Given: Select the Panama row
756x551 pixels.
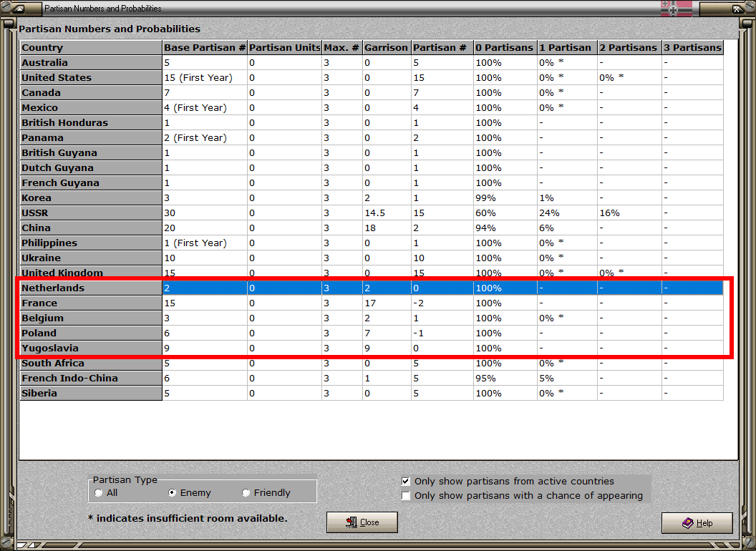Looking at the screenshot, I should point(372,138).
